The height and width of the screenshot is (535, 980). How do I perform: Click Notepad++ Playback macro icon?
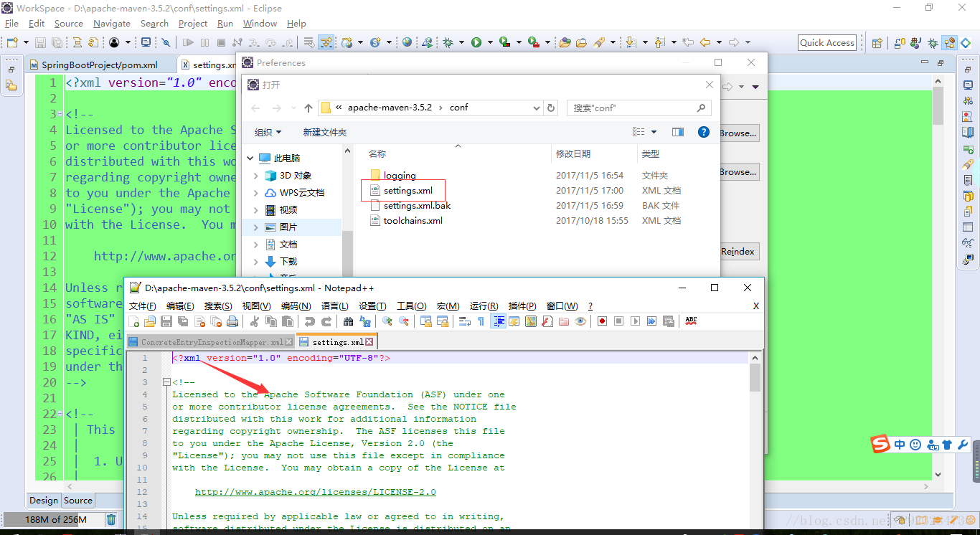coord(635,321)
